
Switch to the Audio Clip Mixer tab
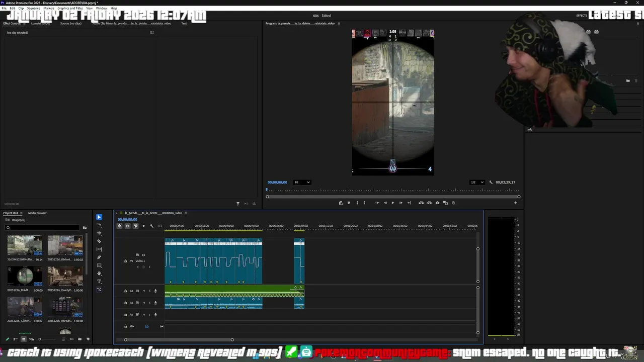point(132,23)
